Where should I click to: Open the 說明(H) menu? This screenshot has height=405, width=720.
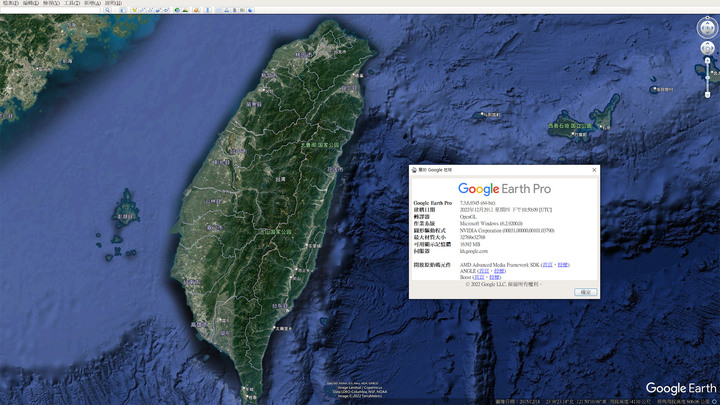(113, 3)
